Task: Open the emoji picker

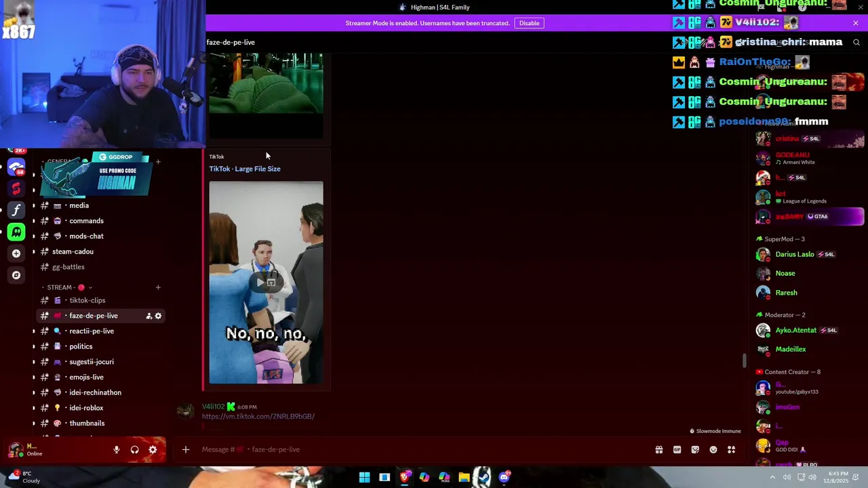Action: point(713,449)
